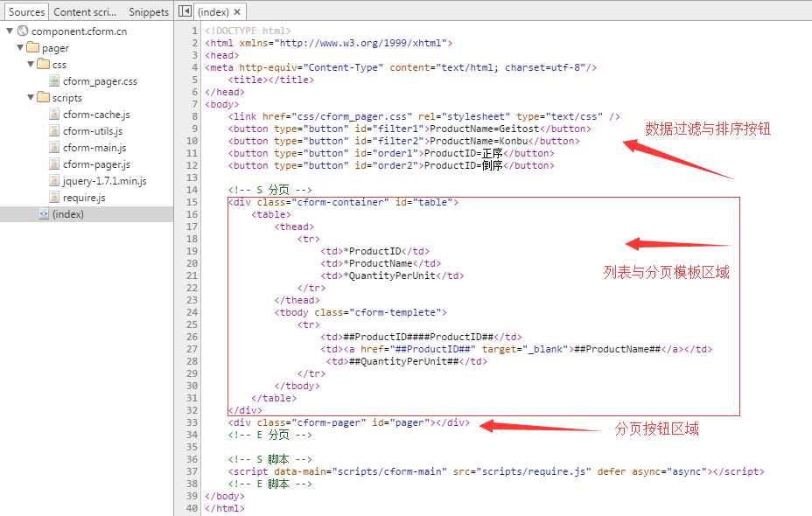
Task: Open cform-cache.js file
Action: pos(96,115)
